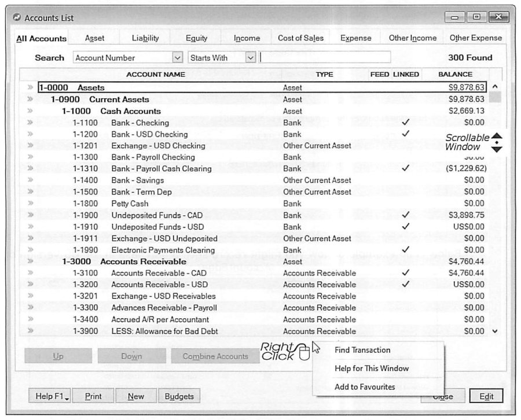
Task: Open detail arrow for Bank - Term Dep
Action: (30, 191)
